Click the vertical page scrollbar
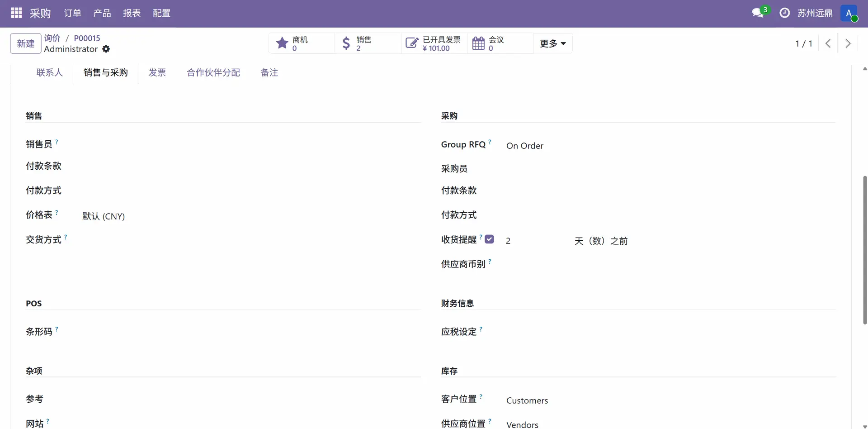The width and height of the screenshot is (868, 429). (x=865, y=250)
